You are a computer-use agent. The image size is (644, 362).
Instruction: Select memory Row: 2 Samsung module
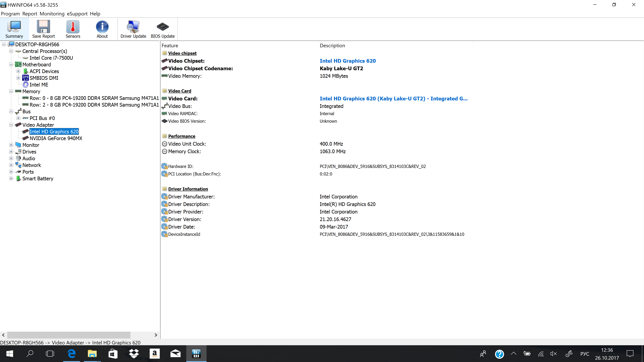click(94, 105)
